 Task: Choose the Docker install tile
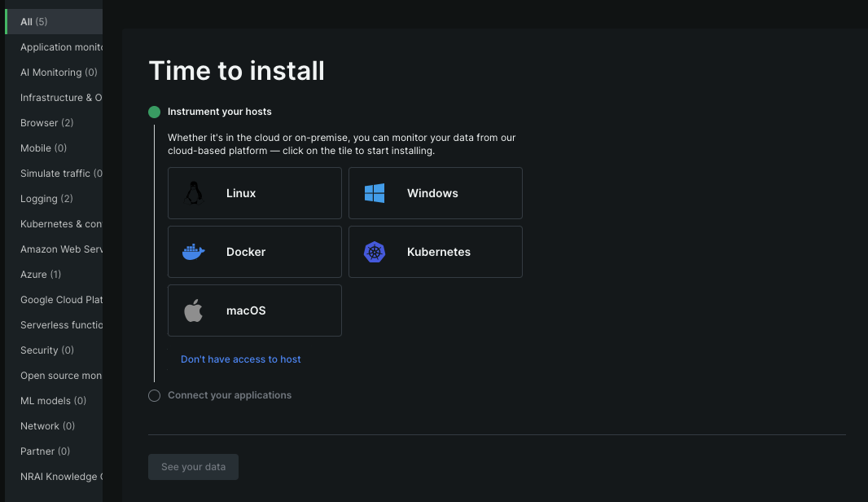255,252
